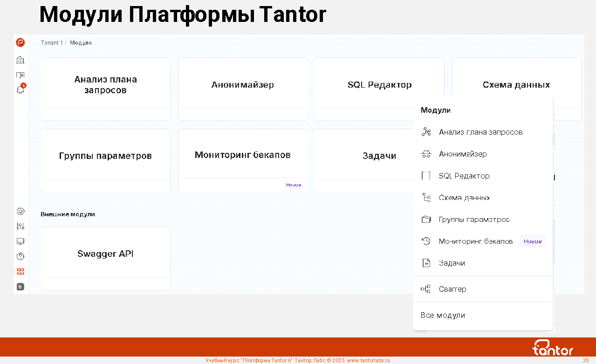Click 'Tenant 1' in the breadcrumb
This screenshot has width=596, height=364.
pos(51,43)
